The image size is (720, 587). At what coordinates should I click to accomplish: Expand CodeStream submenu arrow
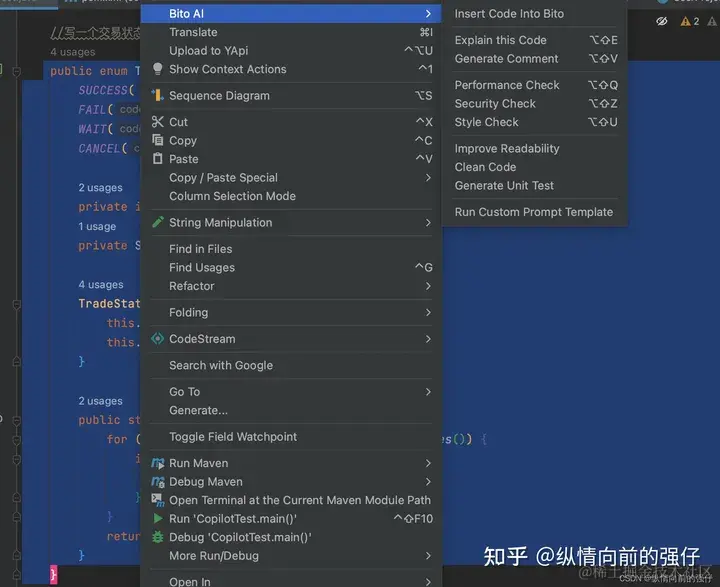pos(428,339)
